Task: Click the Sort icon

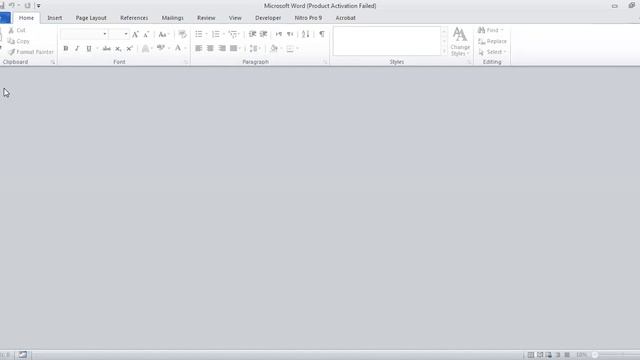Action: [306, 34]
